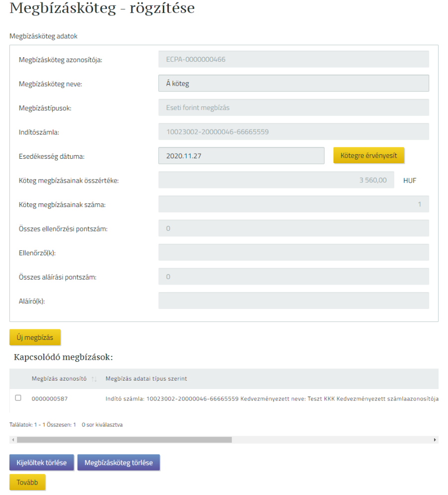Click the empty Aláíró(k) field
The height and width of the screenshot is (495, 448).
293,300
